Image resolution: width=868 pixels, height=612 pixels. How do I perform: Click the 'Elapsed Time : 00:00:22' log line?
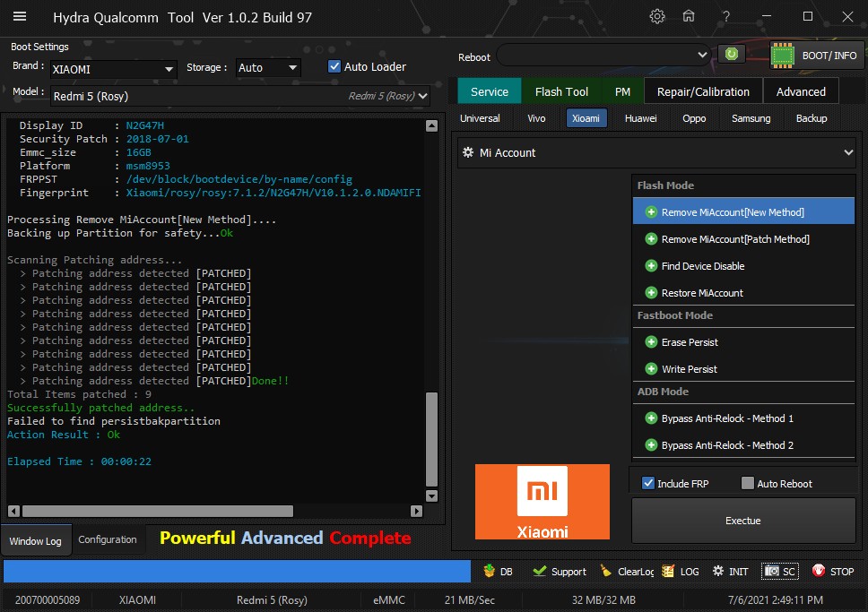tap(79, 461)
